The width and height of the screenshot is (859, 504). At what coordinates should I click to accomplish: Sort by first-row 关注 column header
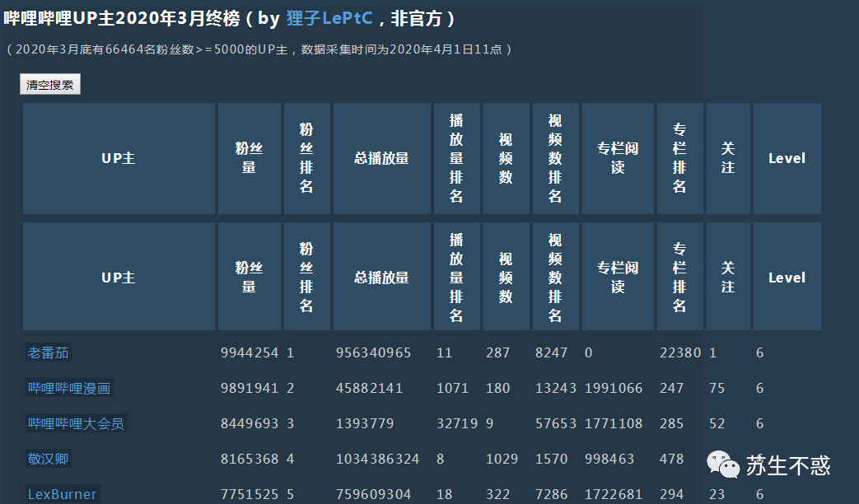click(728, 158)
